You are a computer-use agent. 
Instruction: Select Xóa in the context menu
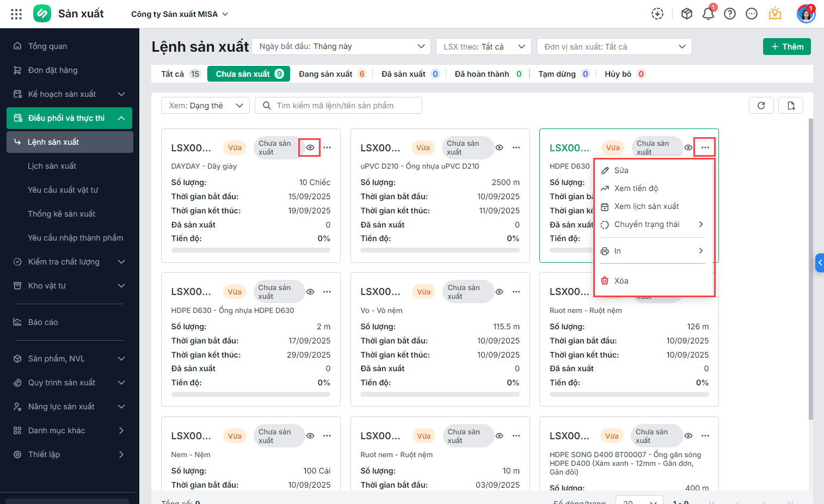pyautogui.click(x=621, y=281)
